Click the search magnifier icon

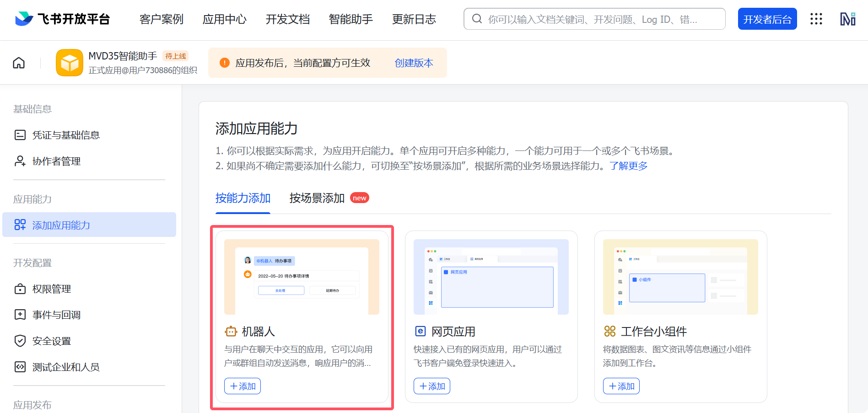[477, 19]
